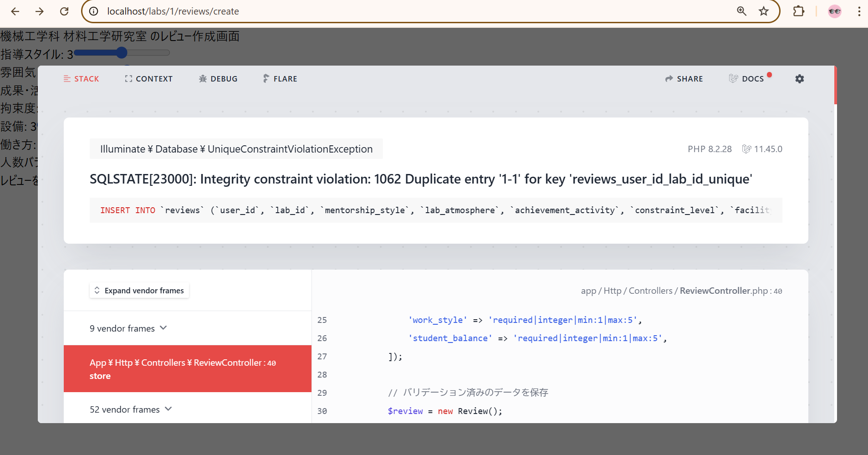The width and height of the screenshot is (868, 455).
Task: Click code line 30 new Review()
Action: 445,411
